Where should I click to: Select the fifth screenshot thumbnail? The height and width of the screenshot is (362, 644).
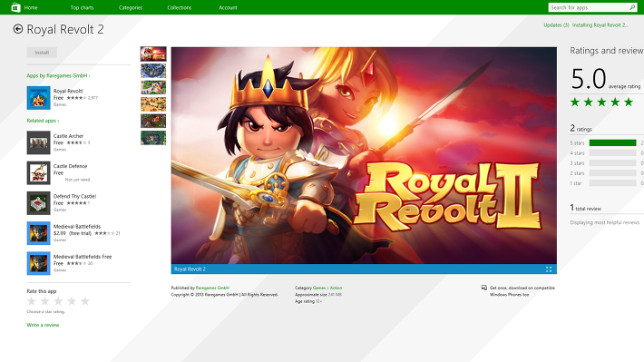(153, 122)
